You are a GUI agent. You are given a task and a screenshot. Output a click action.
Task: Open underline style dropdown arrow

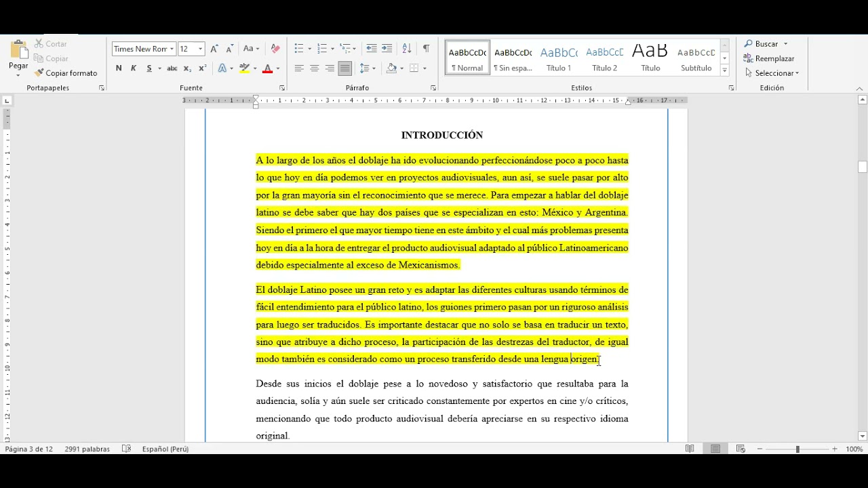(x=160, y=68)
